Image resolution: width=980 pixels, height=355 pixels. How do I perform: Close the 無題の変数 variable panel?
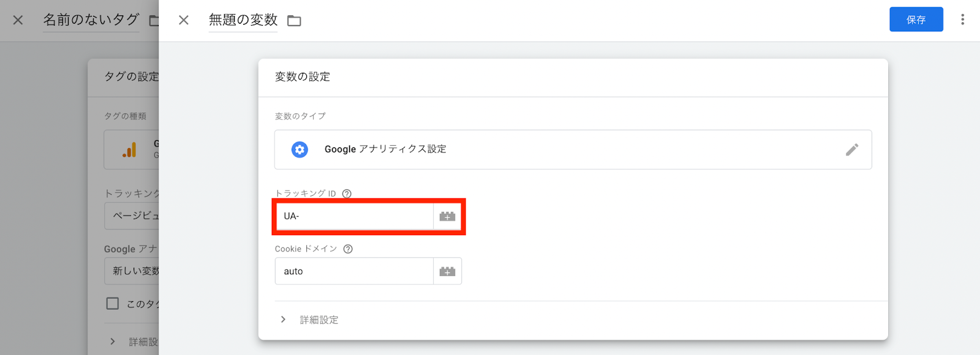[x=184, y=20]
